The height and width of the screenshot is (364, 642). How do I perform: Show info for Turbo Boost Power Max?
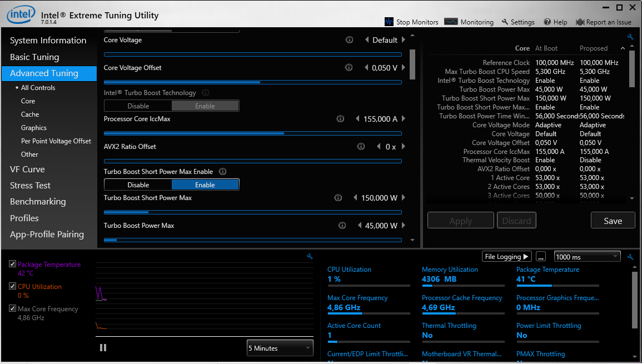[342, 226]
